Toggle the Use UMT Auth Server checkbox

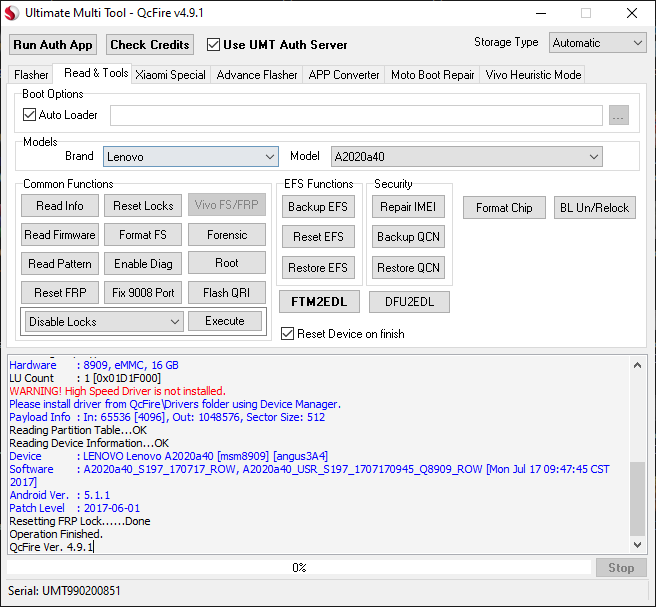pyautogui.click(x=213, y=44)
